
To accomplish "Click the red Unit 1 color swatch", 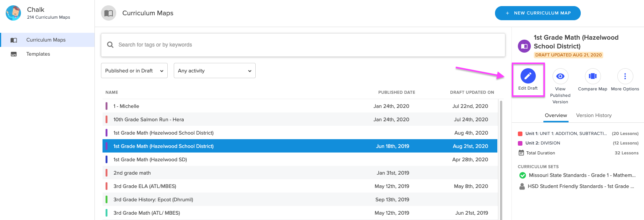I will coord(520,133).
